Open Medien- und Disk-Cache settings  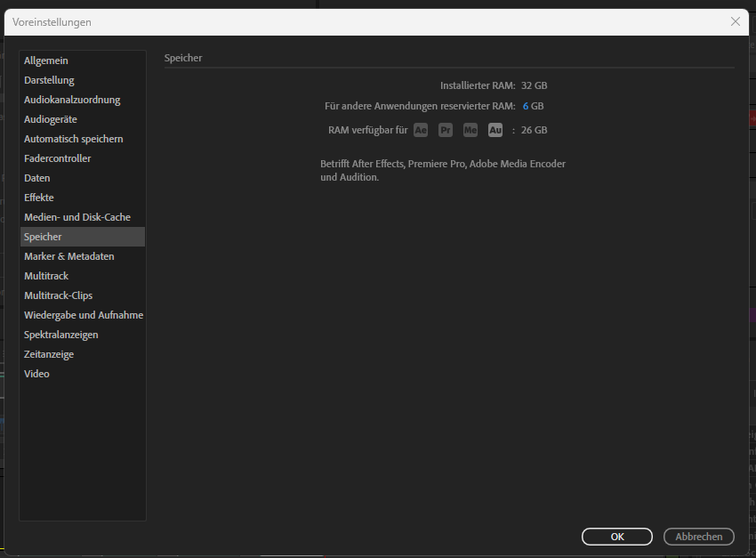point(79,216)
